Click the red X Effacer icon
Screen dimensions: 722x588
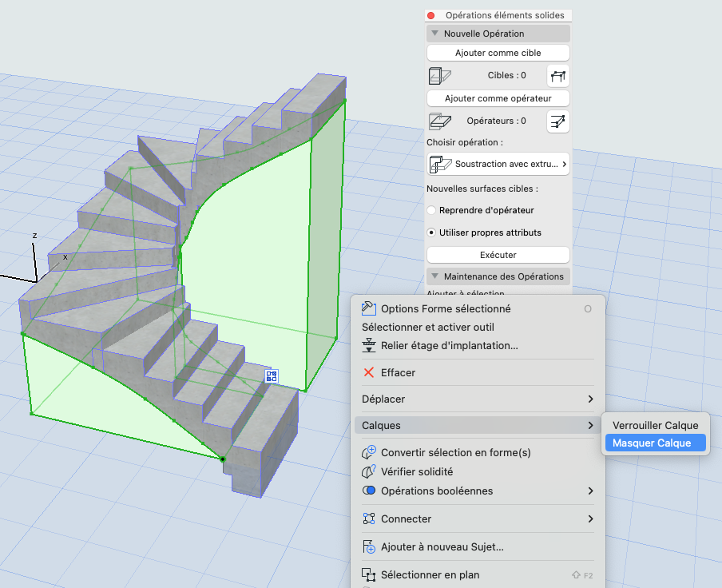click(368, 372)
